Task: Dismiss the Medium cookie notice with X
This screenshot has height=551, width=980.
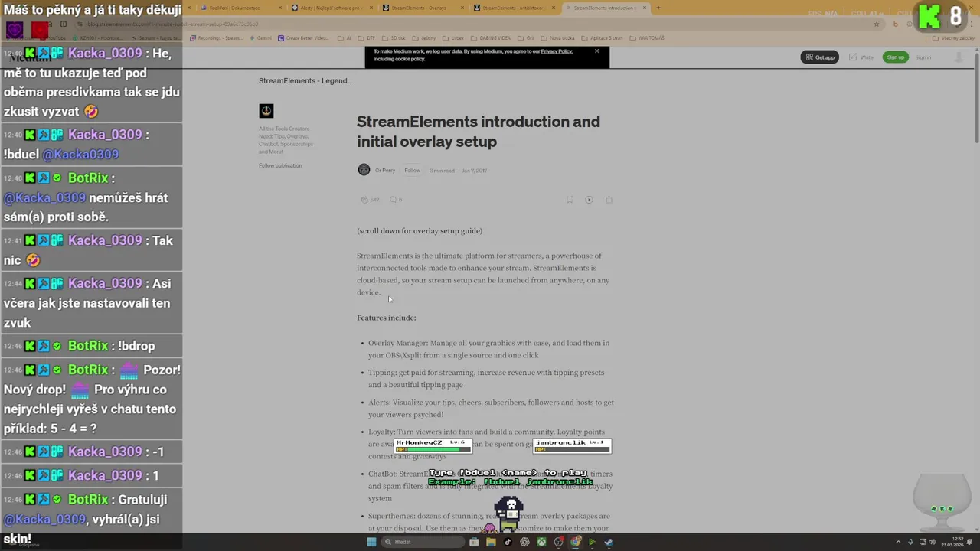Action: 597,51
